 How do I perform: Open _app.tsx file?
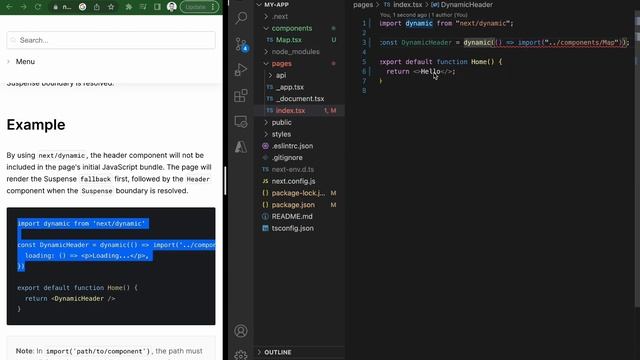(x=290, y=87)
